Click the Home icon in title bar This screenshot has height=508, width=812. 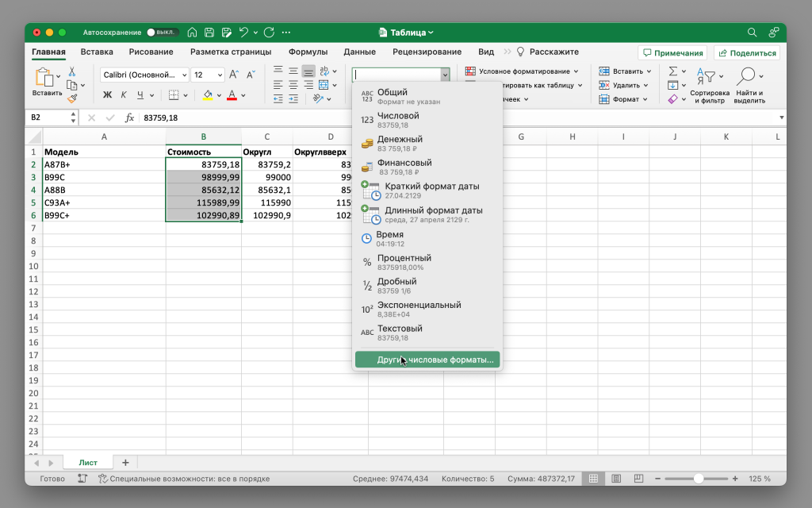192,32
